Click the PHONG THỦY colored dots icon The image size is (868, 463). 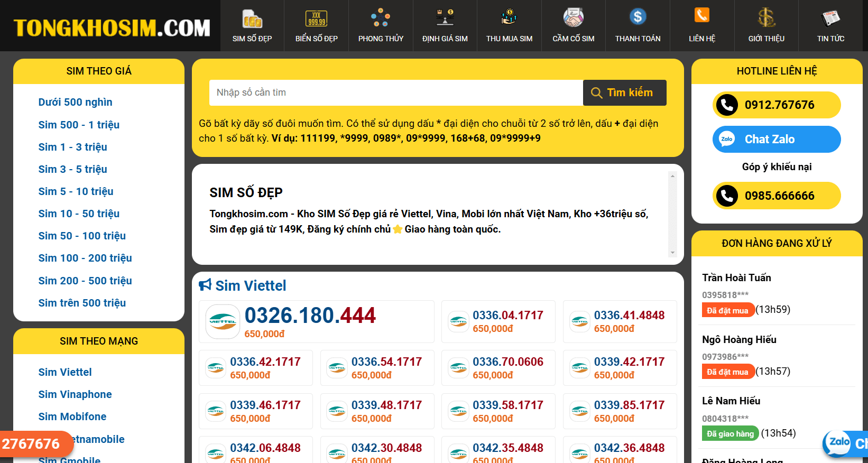pyautogui.click(x=381, y=18)
